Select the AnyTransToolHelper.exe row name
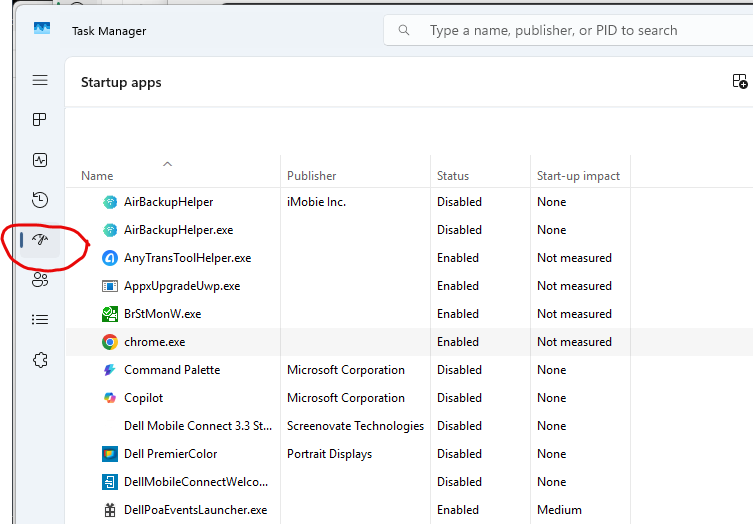Viewport: 753px width, 524px height. click(188, 258)
